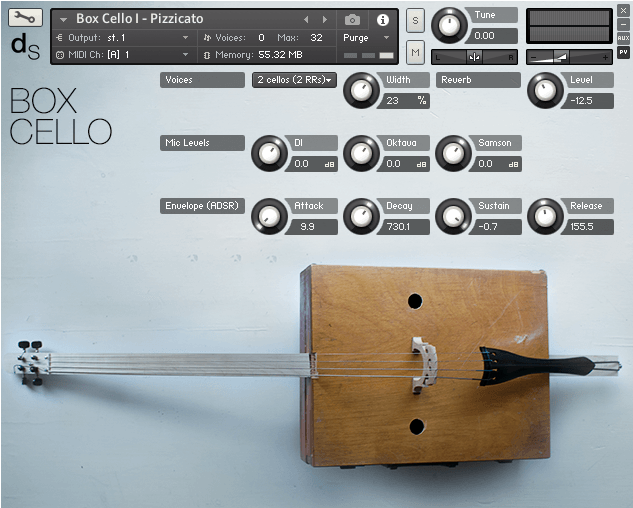This screenshot has height=508, width=633.
Task: Open the instrument info icon
Action: click(382, 19)
